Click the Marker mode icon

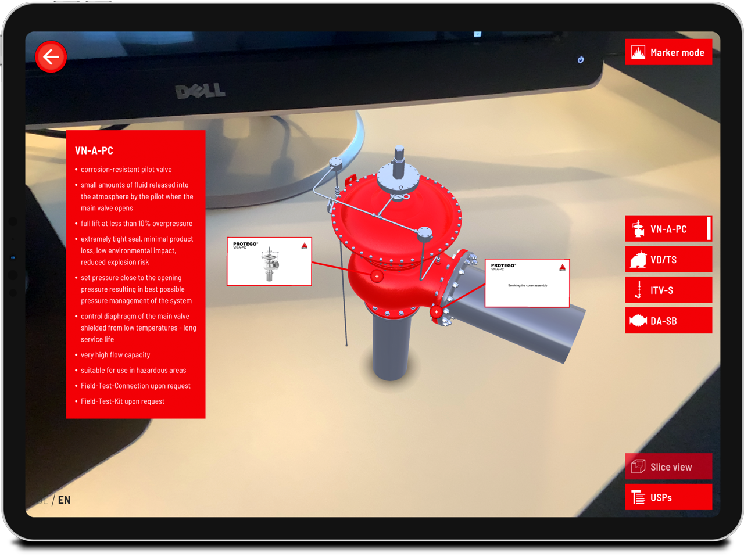(638, 52)
